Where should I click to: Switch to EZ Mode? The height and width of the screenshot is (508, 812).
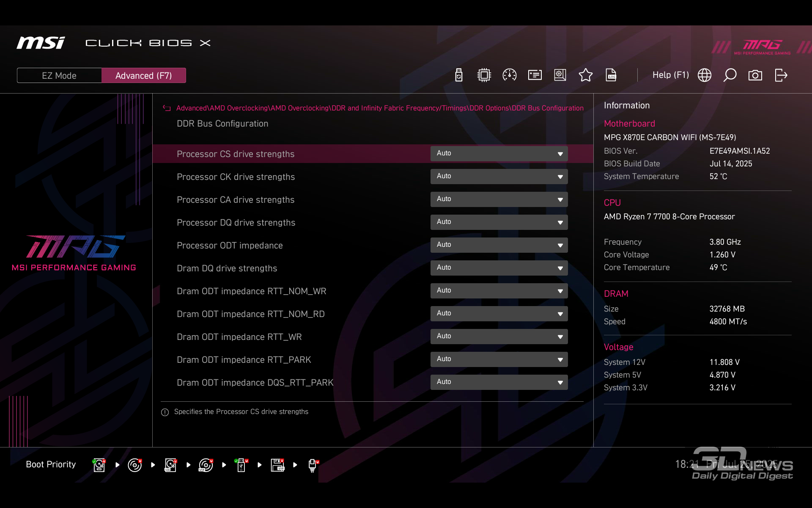[x=59, y=75]
